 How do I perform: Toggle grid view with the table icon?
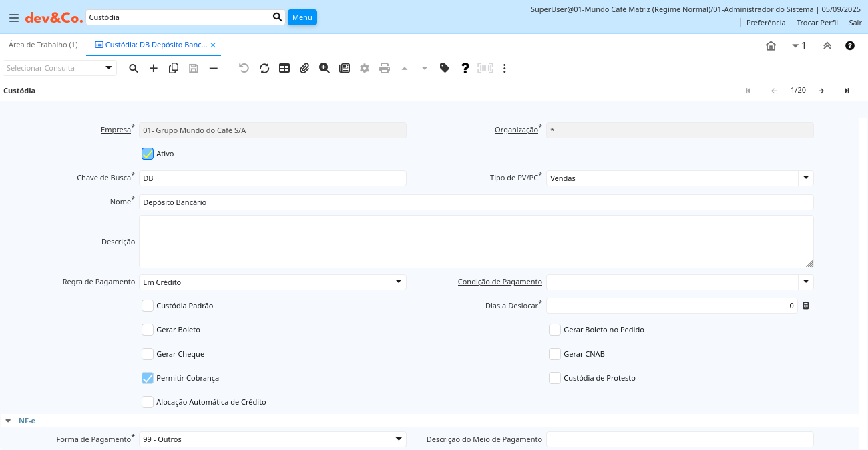click(x=284, y=68)
